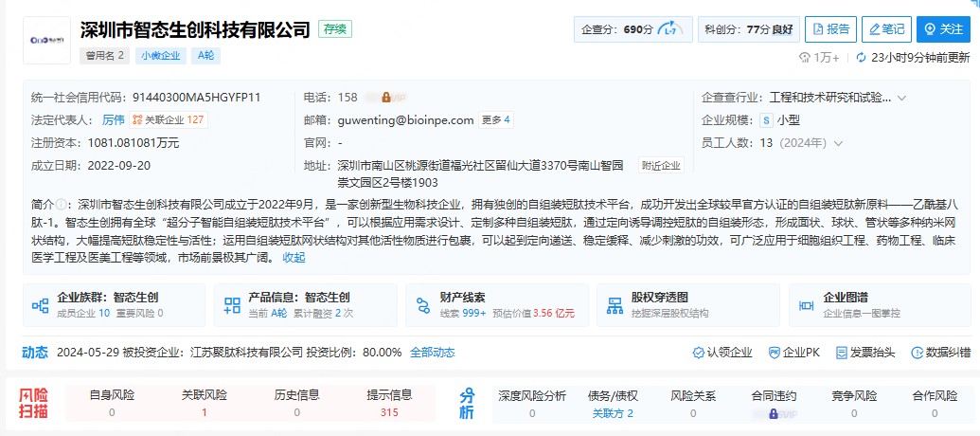Select the A轮 tag next to 小微企业
The height and width of the screenshot is (436, 980).
(x=206, y=56)
